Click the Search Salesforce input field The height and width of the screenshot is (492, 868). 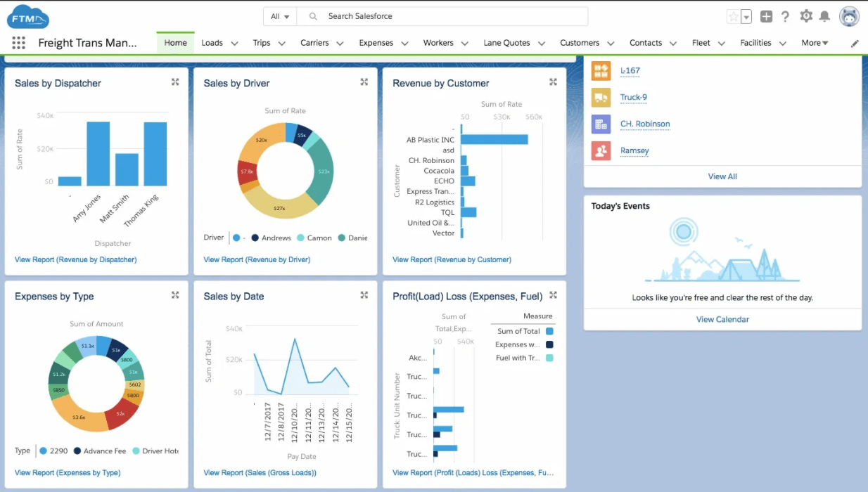(x=450, y=16)
